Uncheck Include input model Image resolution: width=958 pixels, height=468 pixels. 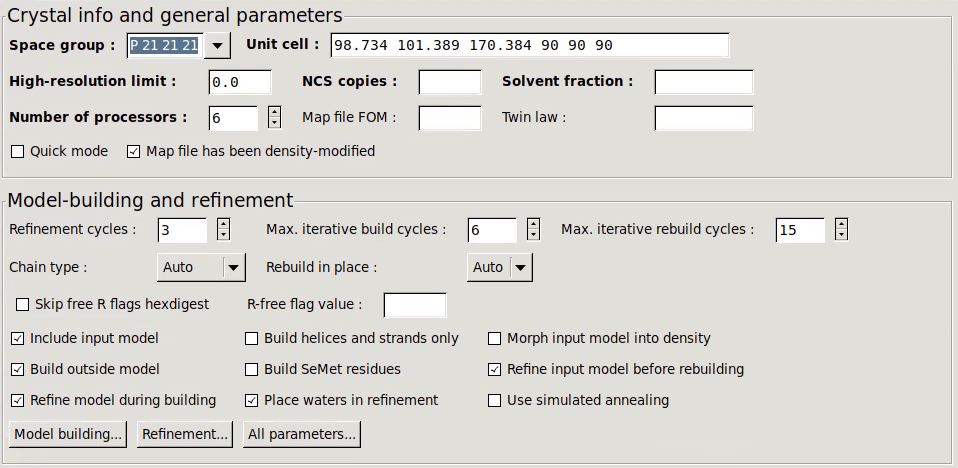coord(18,338)
